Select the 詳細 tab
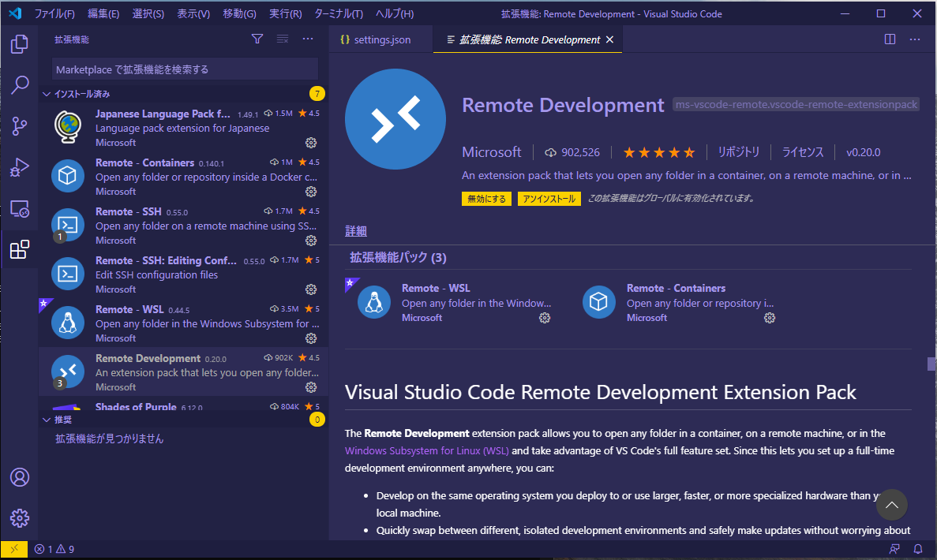The width and height of the screenshot is (937, 560). [x=355, y=231]
